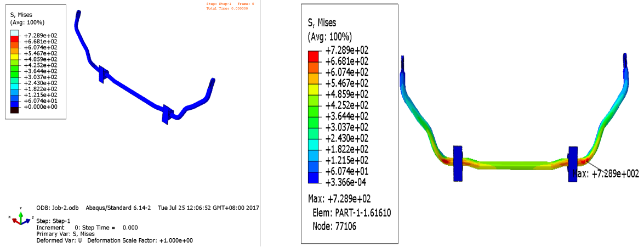This screenshot has width=644, height=247.
Task: Select the S, Mises title in the large legend
Action: 323,23
